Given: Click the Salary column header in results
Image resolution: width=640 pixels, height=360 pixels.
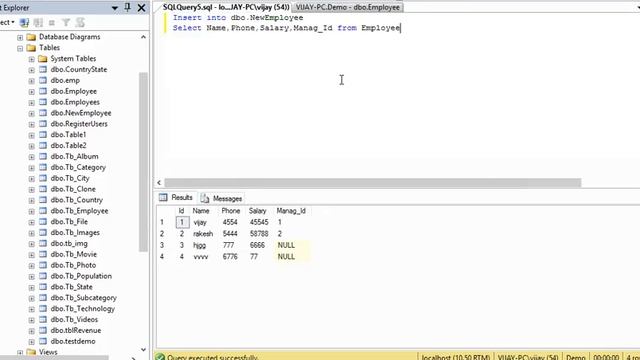Looking at the screenshot, I should [258, 211].
